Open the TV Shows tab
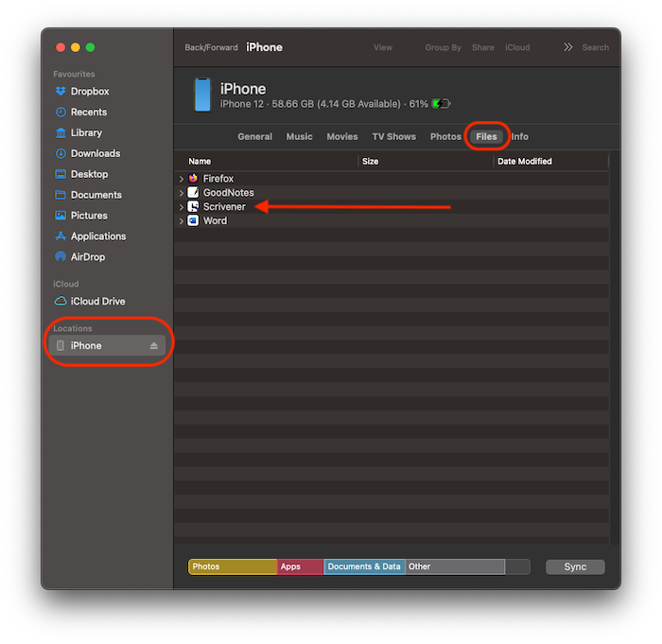This screenshot has width=662, height=644. [394, 137]
